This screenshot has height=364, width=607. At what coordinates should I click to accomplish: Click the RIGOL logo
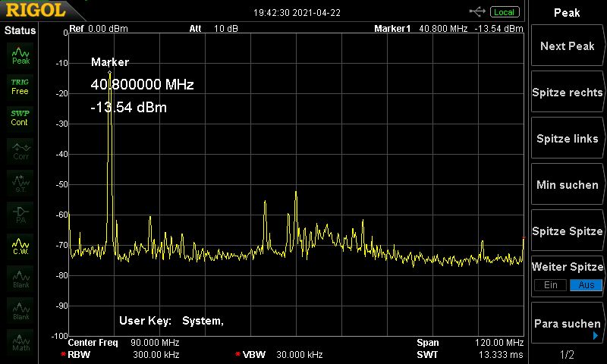(36, 10)
